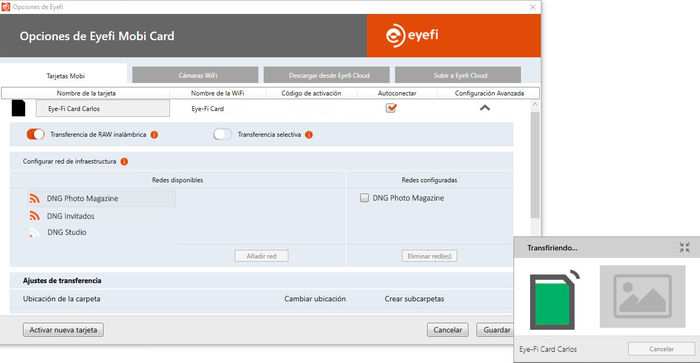Click Nombre de la tarjeta column header

pos(86,93)
